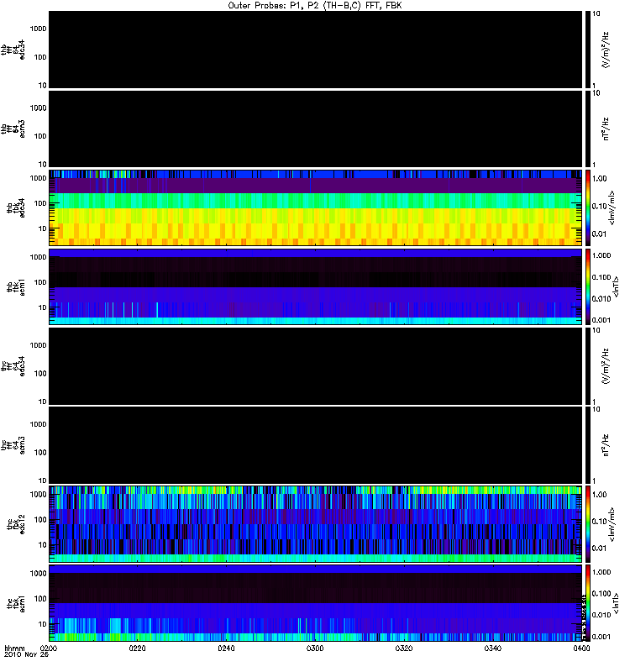
Task: Click the '1000' frequency tick of the thb fff edc34 panel
Action: coord(38,29)
